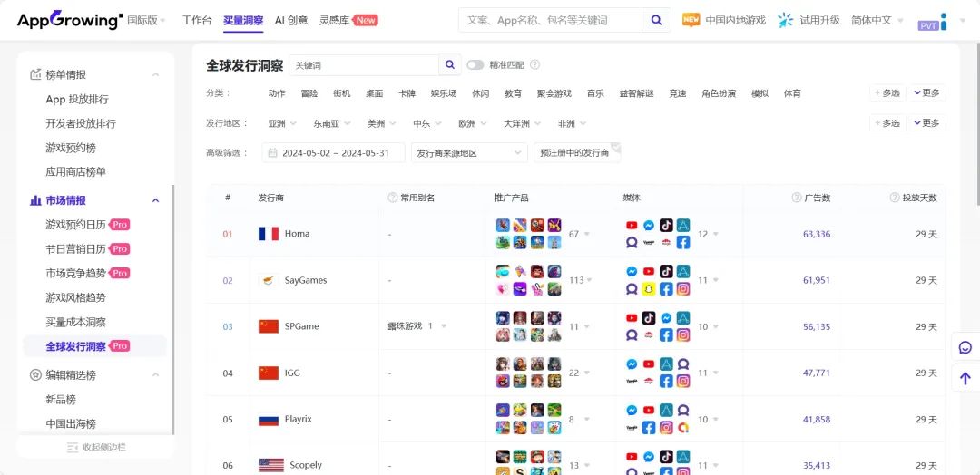Click the YouTube icon in Homa row
The height and width of the screenshot is (475, 980).
632,226
